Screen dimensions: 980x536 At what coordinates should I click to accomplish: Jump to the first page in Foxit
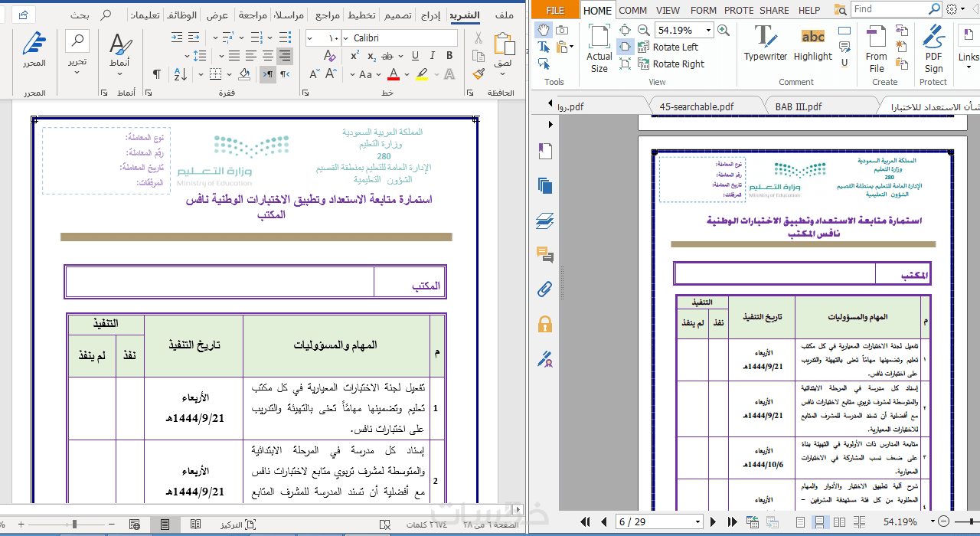click(586, 522)
